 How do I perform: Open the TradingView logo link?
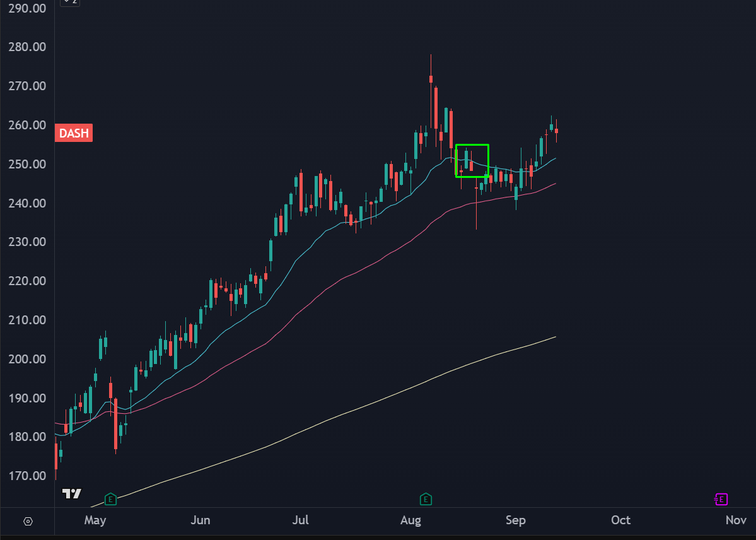tap(72, 494)
